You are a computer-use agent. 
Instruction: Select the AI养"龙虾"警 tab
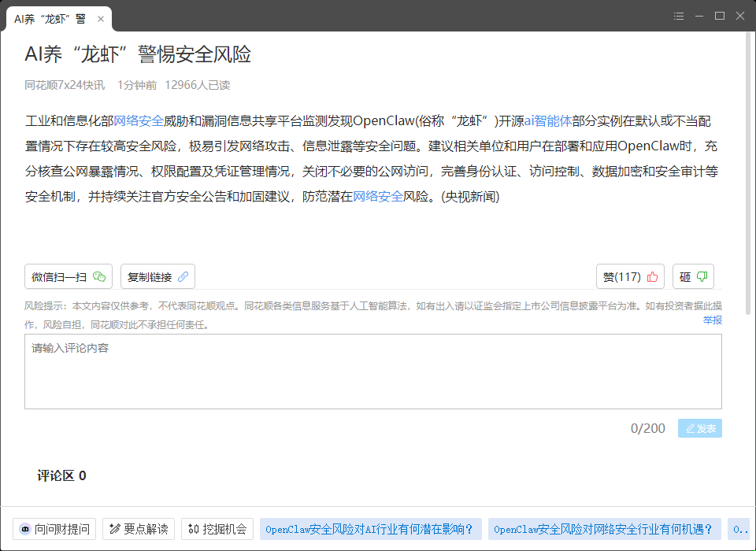click(59, 19)
